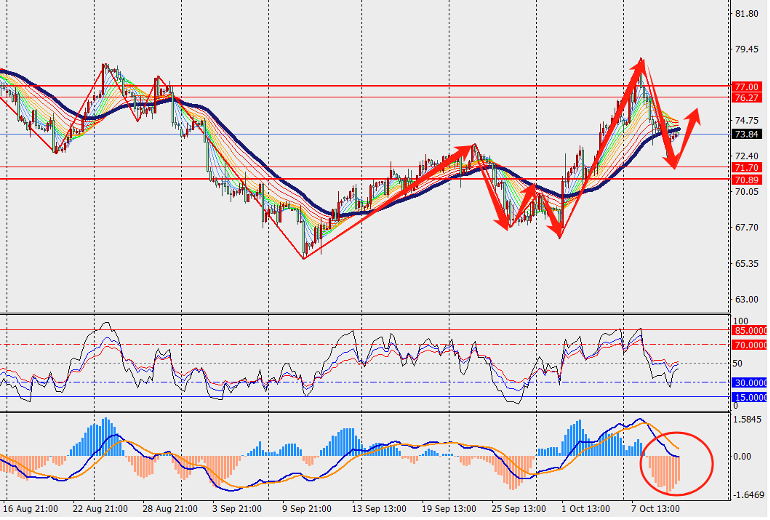The width and height of the screenshot is (770, 520).
Task: Click the 74.75 price axis value
Action: [x=747, y=121]
